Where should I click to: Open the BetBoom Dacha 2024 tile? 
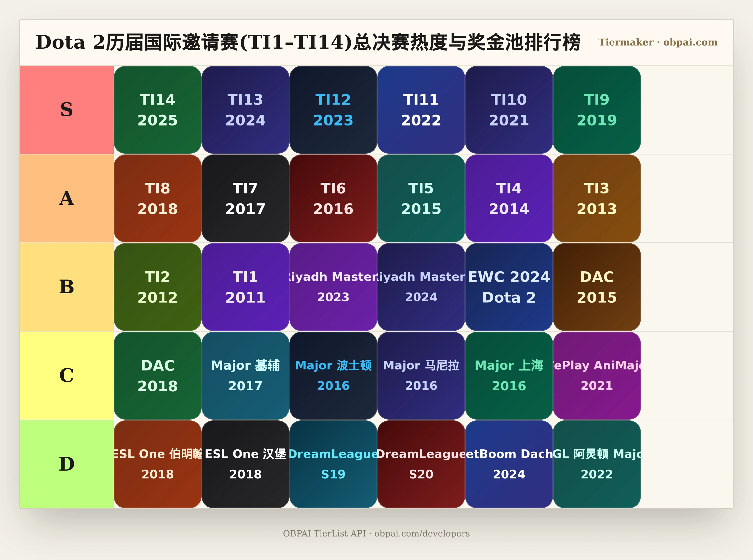point(509,464)
